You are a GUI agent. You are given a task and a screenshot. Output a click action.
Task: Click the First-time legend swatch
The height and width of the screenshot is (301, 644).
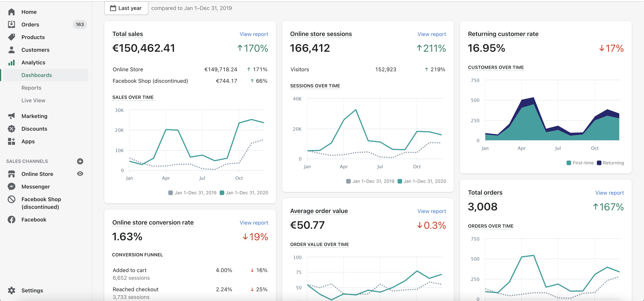(x=569, y=163)
